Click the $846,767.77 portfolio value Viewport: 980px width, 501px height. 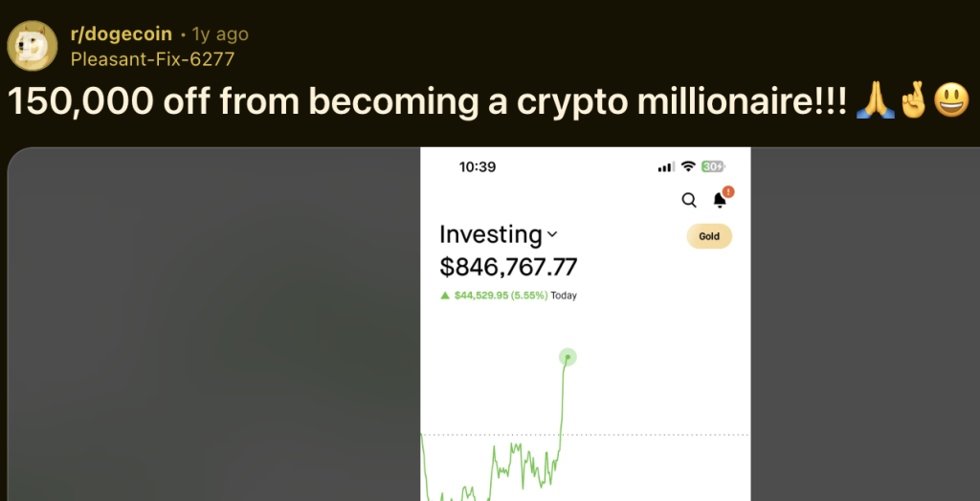pyautogui.click(x=508, y=267)
